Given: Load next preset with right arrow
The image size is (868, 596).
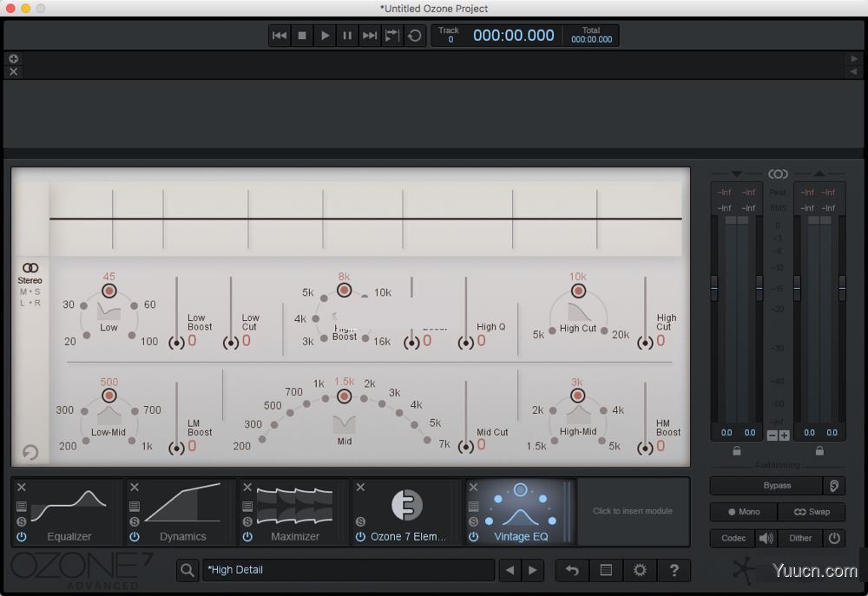Looking at the screenshot, I should point(533,570).
